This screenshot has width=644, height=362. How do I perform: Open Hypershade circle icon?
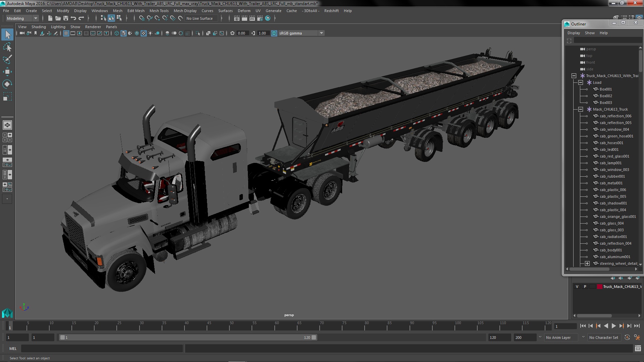coord(268,18)
